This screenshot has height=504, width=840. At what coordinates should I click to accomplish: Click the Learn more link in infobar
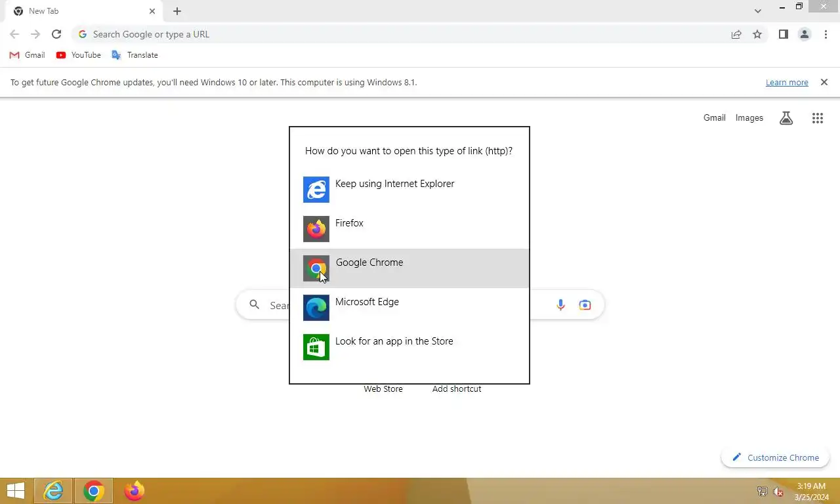787,83
